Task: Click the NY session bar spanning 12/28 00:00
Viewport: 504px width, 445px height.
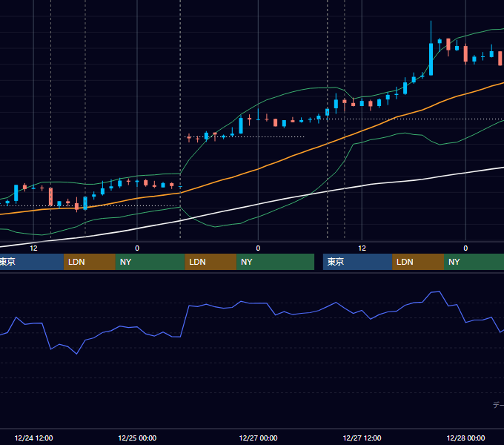Action: point(474,262)
